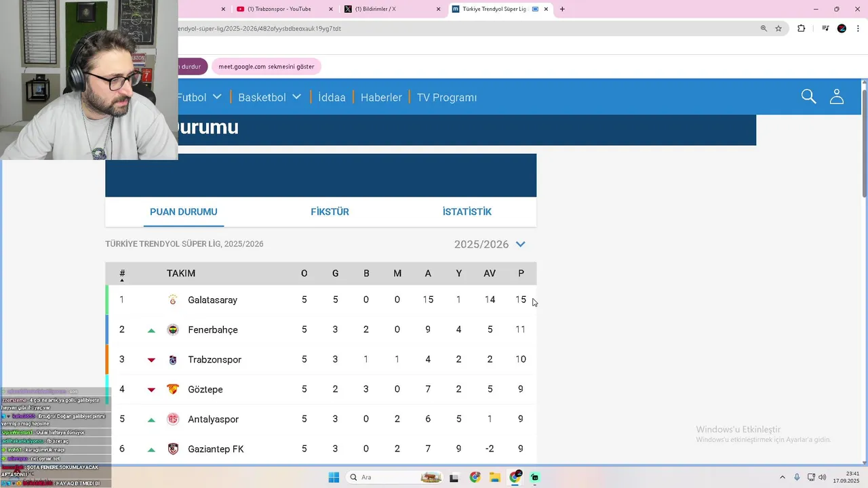Show hidden system tray icons
Image resolution: width=868 pixels, height=488 pixels.
(x=782, y=477)
